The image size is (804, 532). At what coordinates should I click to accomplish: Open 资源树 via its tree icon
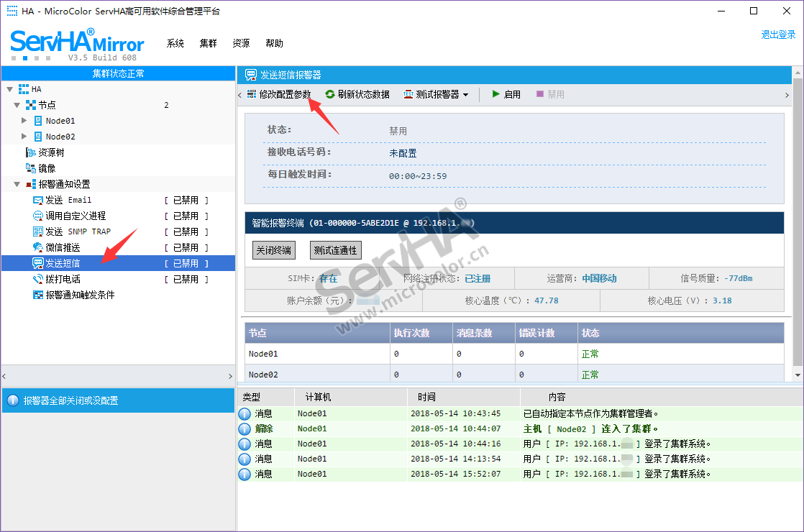[31, 152]
